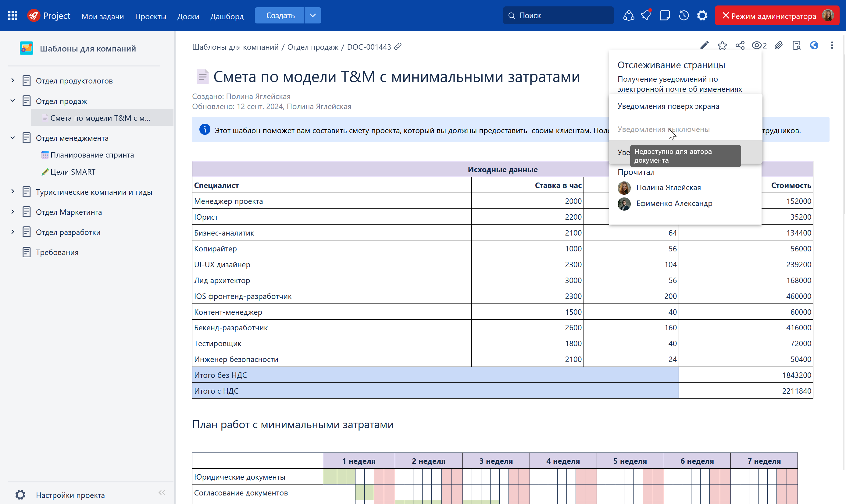This screenshot has height=504, width=846.
Task: Open the apps grid menu
Action: (x=12, y=16)
